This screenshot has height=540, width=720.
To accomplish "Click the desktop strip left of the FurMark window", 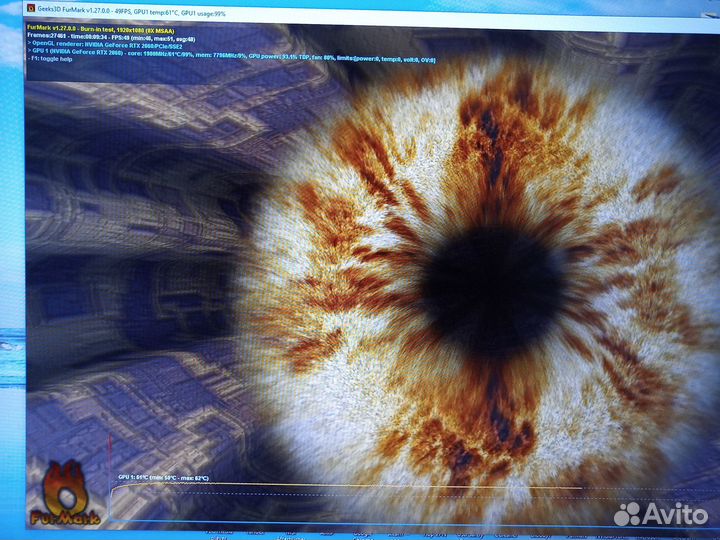I will 12,300.
